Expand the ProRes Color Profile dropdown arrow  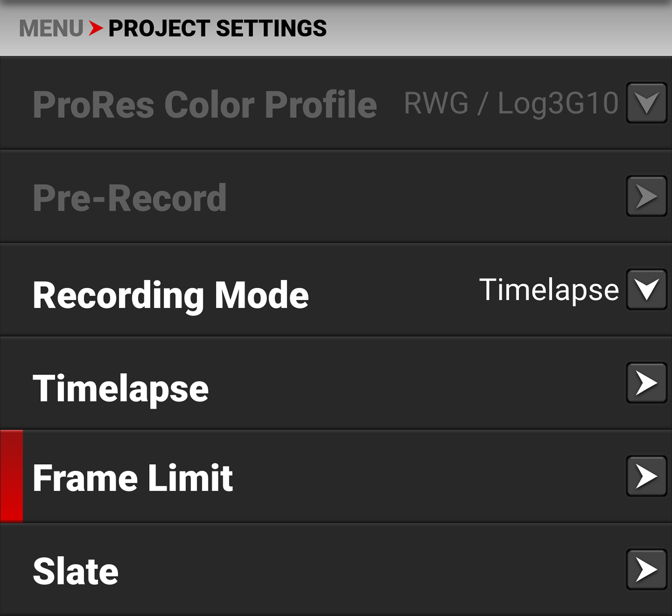(646, 103)
